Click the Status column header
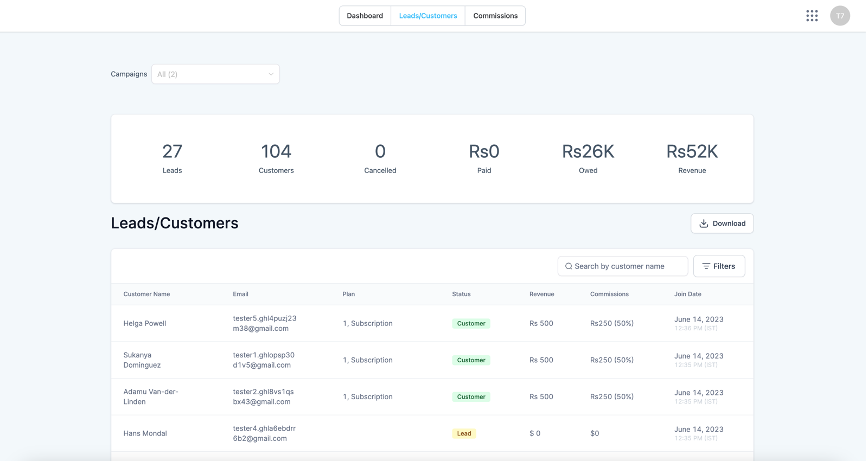The height and width of the screenshot is (461, 868). (461, 294)
